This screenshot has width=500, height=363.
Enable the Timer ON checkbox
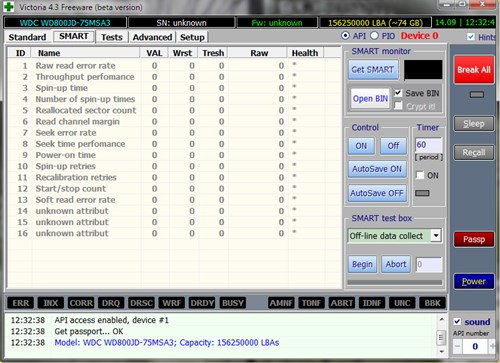pos(420,175)
